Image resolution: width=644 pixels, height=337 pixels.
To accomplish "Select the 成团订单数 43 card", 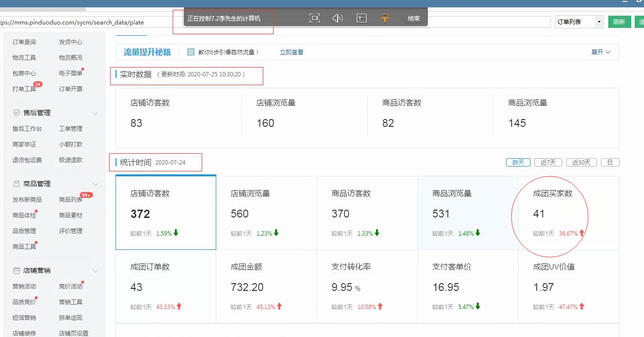I will click(166, 287).
